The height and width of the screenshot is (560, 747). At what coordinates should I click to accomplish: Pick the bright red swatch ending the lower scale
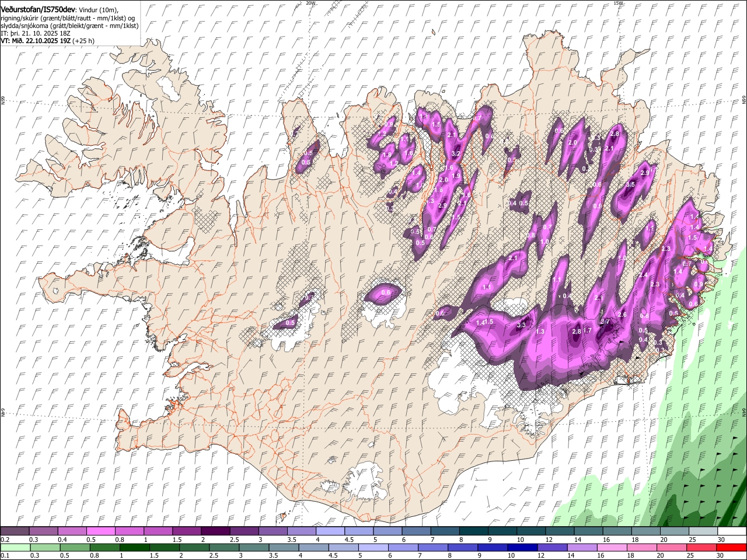coord(732,548)
